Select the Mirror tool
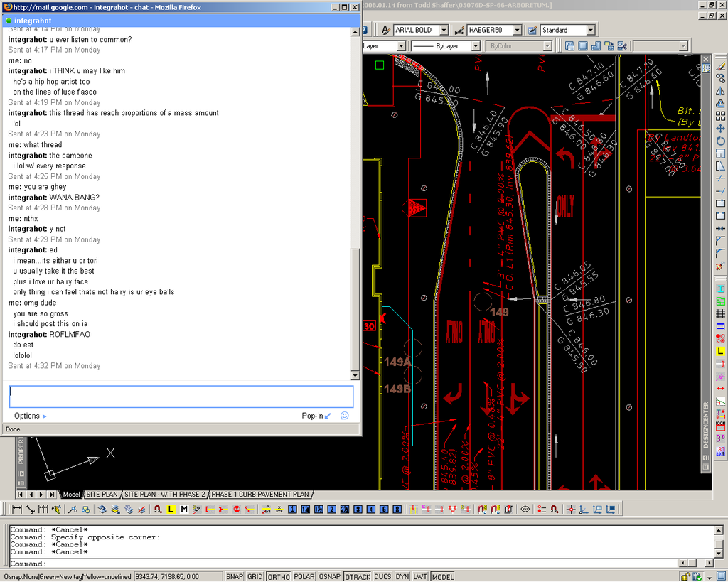 click(720, 91)
